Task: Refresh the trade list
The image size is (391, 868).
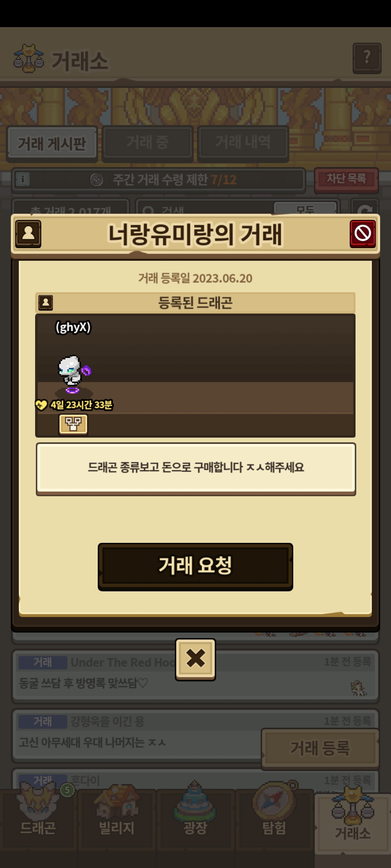Action: pyautogui.click(x=365, y=208)
